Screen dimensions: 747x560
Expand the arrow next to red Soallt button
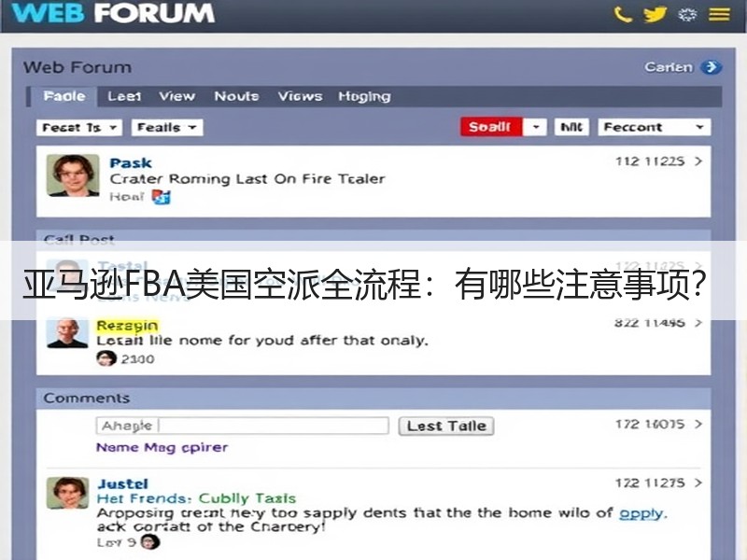tap(536, 127)
